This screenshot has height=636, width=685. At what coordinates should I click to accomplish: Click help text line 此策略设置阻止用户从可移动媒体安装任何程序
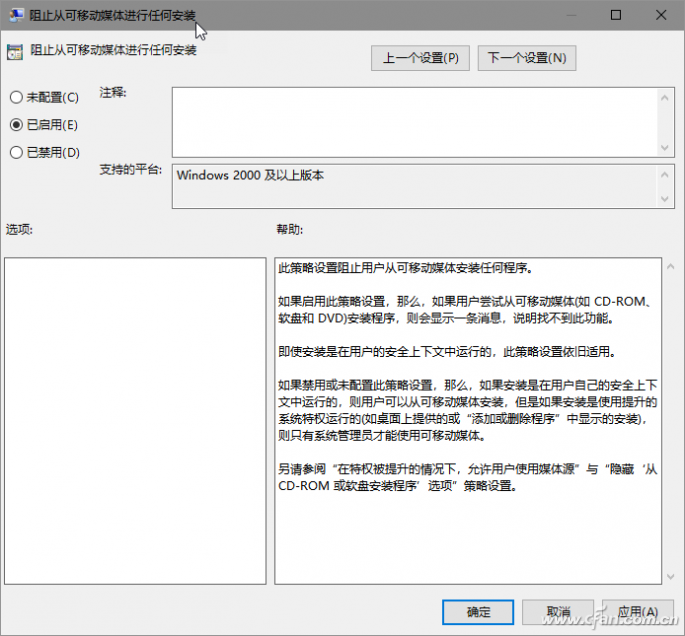point(405,268)
